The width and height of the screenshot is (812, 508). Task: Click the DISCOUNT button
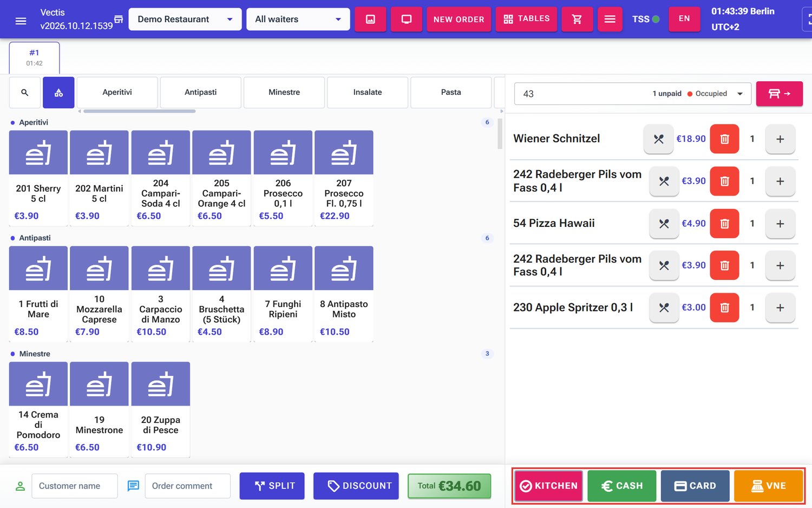356,486
